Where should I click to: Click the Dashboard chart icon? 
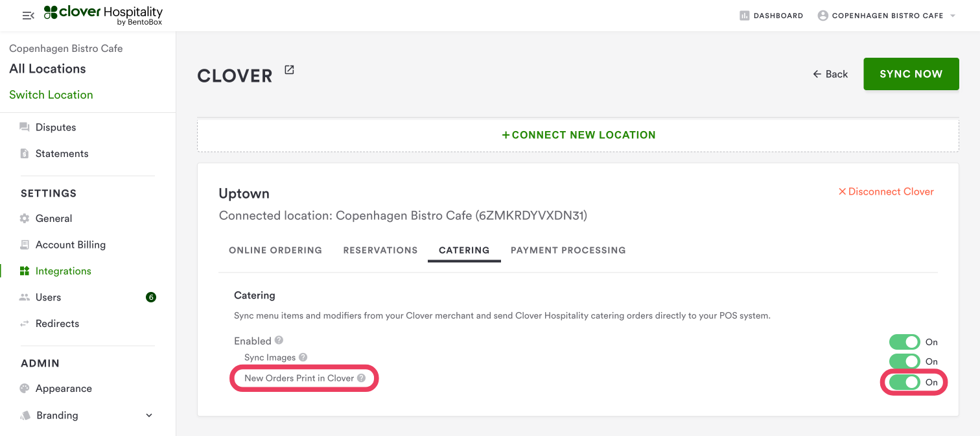point(745,16)
